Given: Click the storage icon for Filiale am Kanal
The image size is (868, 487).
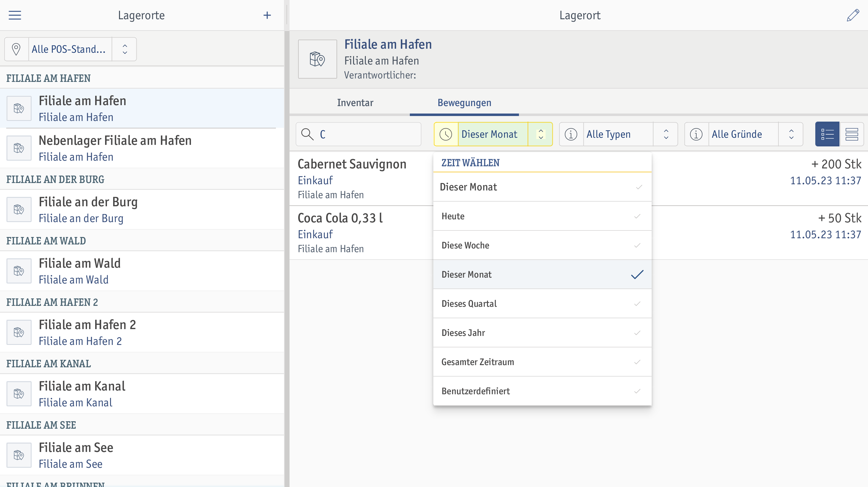Looking at the screenshot, I should 19,394.
